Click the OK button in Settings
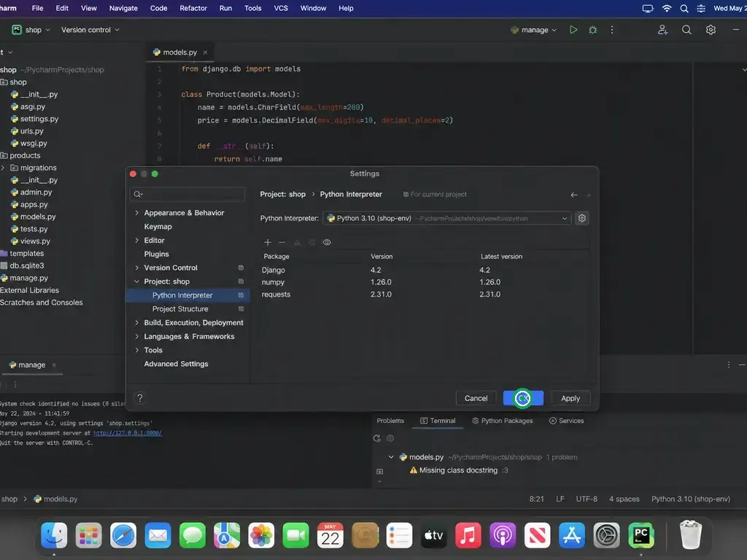 click(x=523, y=398)
